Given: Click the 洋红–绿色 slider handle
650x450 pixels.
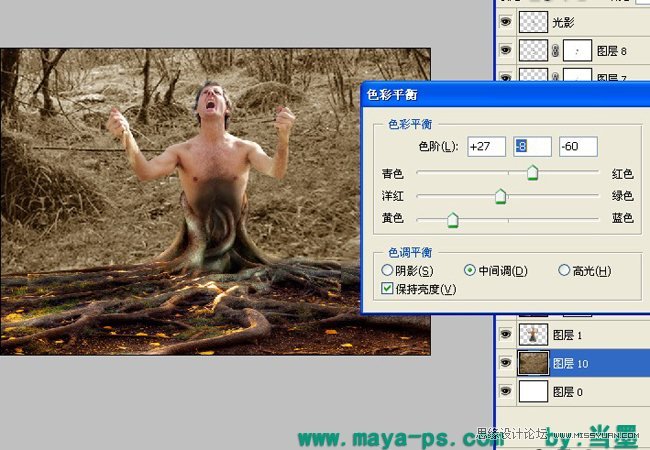Looking at the screenshot, I should point(501,196).
